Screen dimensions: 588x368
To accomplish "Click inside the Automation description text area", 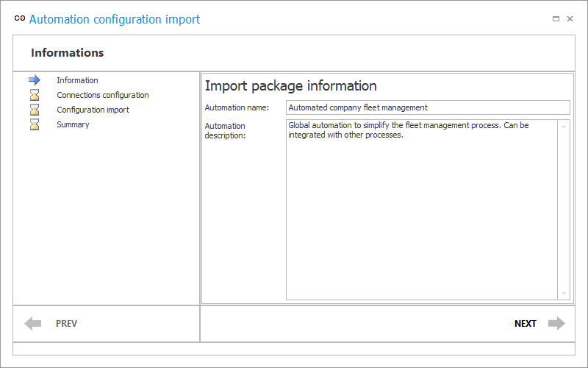I will [422, 210].
